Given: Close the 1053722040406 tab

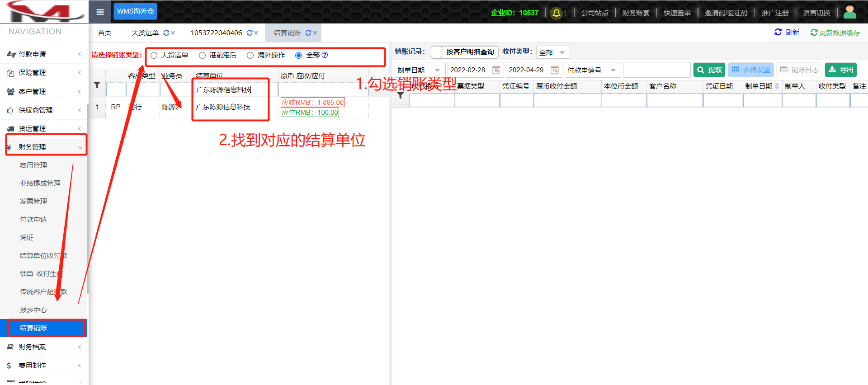Looking at the screenshot, I should click(256, 33).
